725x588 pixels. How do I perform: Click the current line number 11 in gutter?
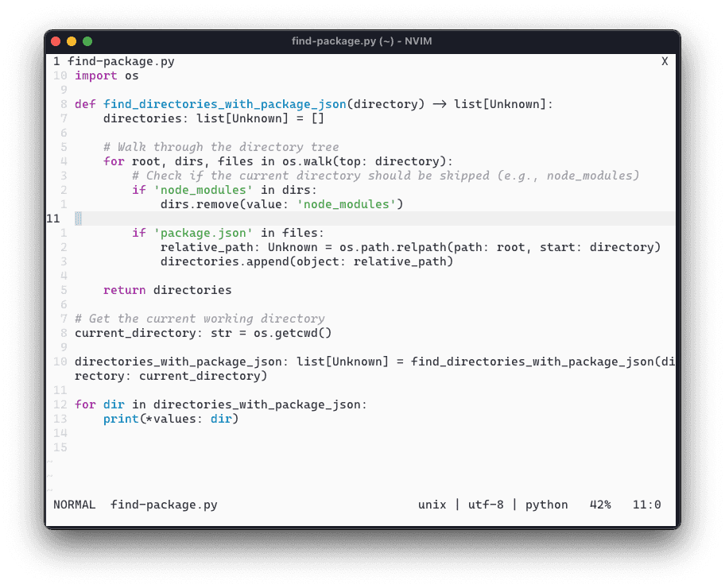(x=54, y=219)
